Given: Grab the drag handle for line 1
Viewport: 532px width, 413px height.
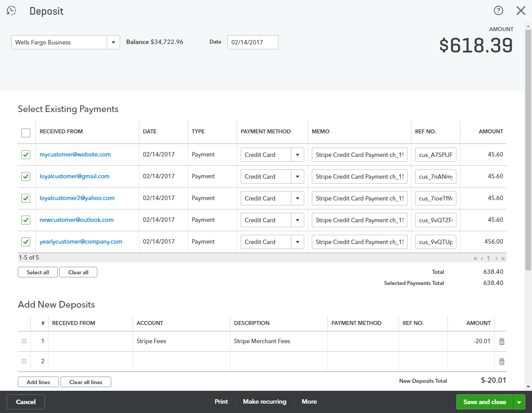Looking at the screenshot, I should 24,341.
